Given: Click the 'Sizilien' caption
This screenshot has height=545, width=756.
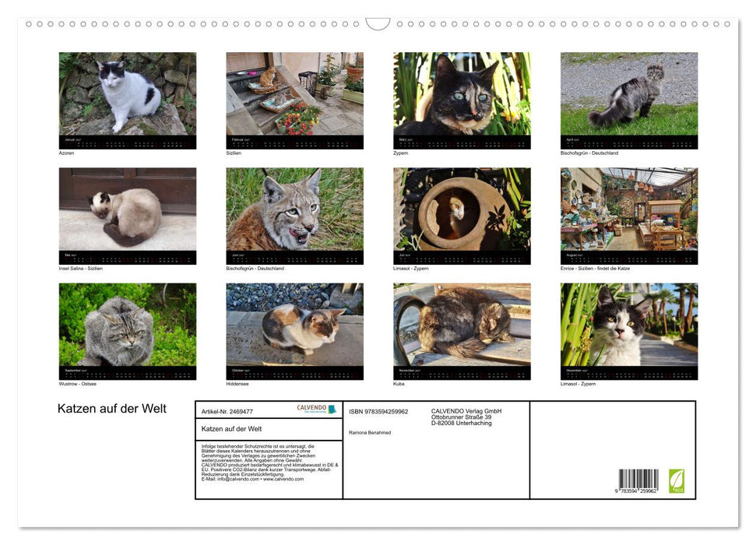Looking at the screenshot, I should tap(234, 153).
